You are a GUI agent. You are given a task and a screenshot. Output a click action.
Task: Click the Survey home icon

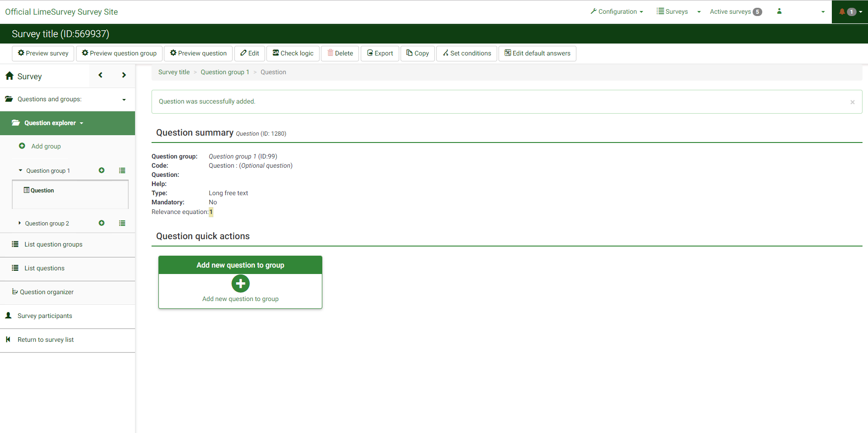(10, 76)
